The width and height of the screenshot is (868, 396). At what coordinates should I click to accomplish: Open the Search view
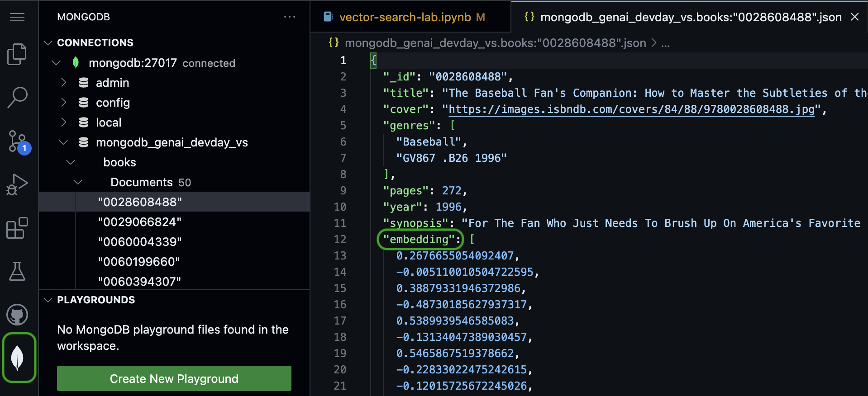17,97
